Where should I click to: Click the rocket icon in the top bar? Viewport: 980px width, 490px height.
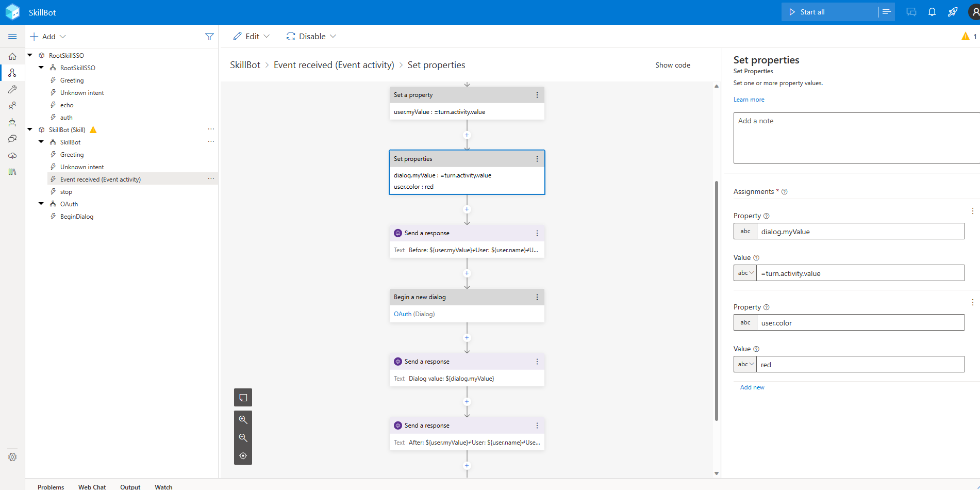(953, 11)
